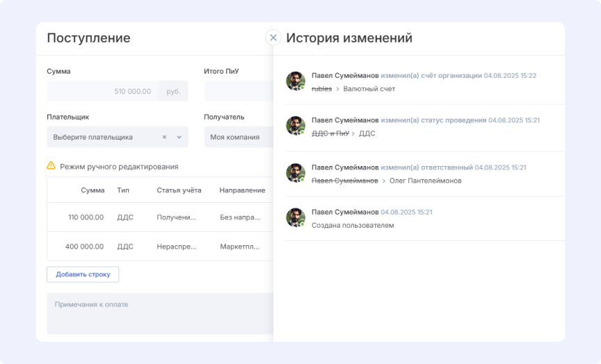
Task: Click avatar on ответственный change entry
Action: click(x=296, y=173)
